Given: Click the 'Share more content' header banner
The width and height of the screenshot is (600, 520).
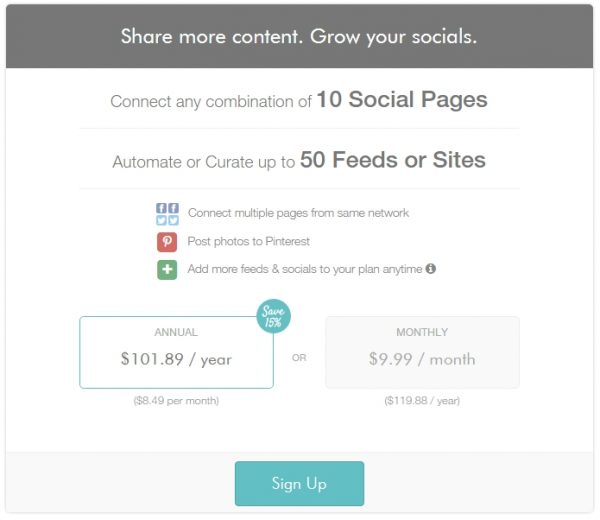Looking at the screenshot, I should [x=299, y=38].
